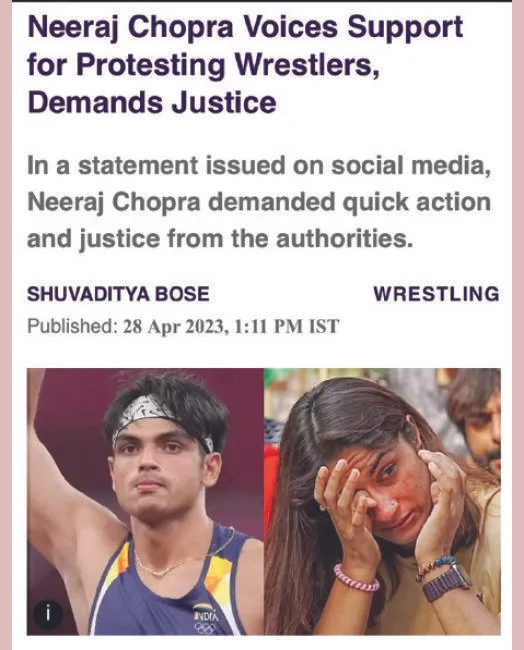Click the pink margin left of the article

tap(6, 325)
